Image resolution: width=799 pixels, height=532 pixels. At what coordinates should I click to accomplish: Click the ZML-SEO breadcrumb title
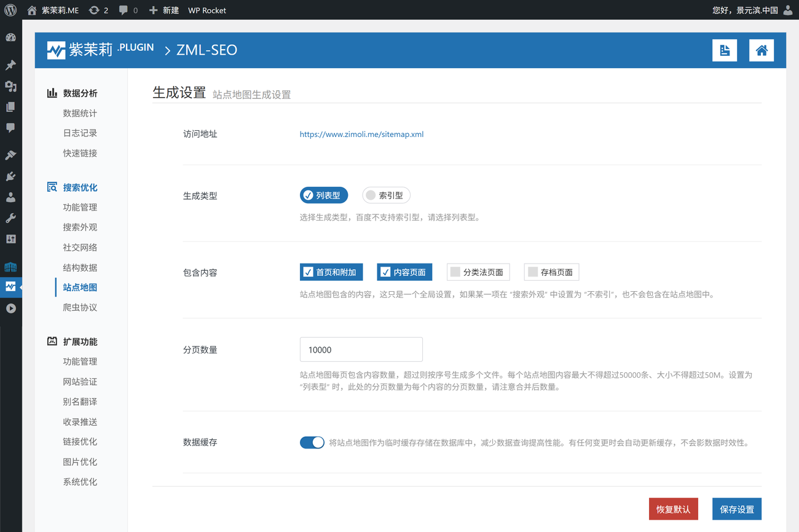[207, 50]
